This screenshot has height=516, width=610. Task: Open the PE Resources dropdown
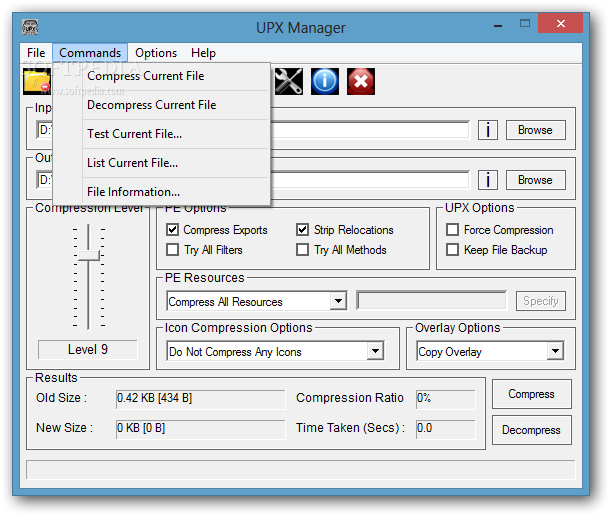[338, 301]
